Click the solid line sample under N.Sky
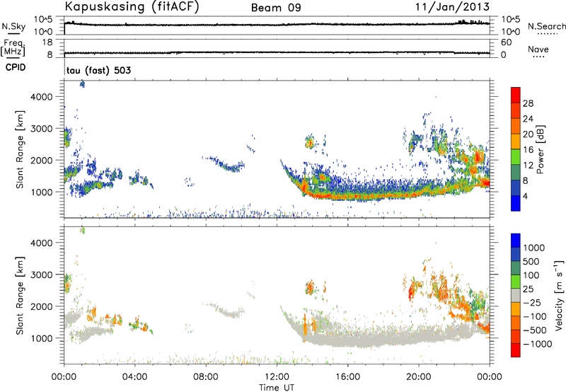The height and width of the screenshot is (392, 566). click(x=13, y=33)
